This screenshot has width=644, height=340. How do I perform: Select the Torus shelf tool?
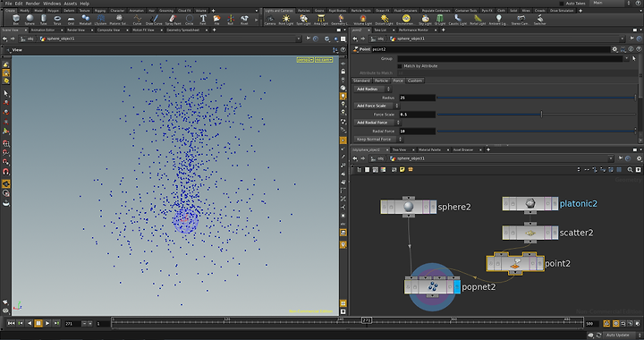pyautogui.click(x=57, y=20)
